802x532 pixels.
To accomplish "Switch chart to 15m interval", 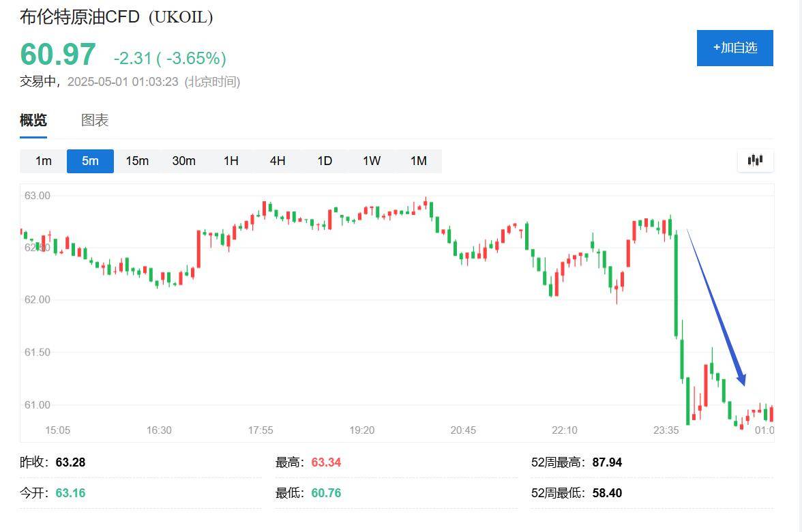I will [x=137, y=161].
